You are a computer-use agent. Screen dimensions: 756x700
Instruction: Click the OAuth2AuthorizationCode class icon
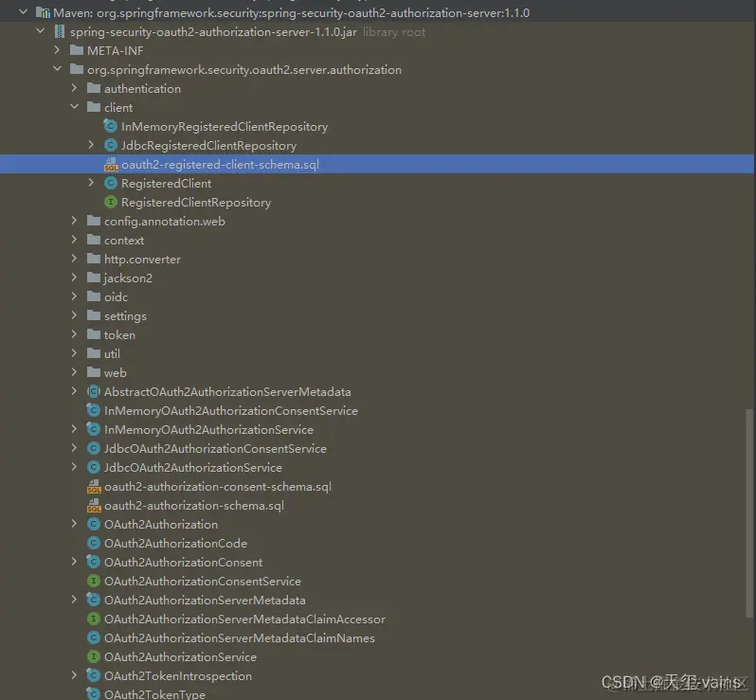click(94, 543)
